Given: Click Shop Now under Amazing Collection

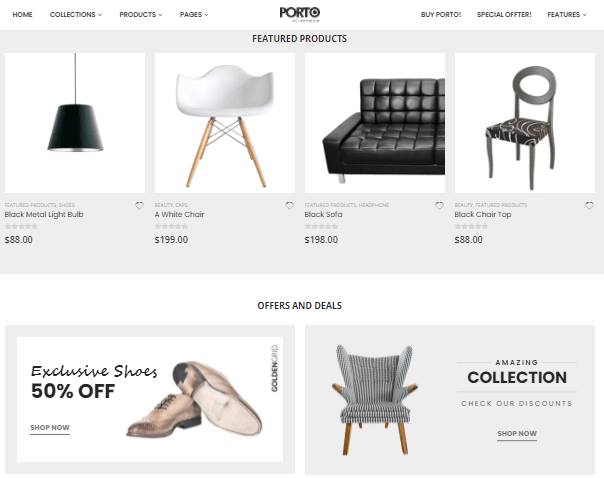Looking at the screenshot, I should 517,434.
